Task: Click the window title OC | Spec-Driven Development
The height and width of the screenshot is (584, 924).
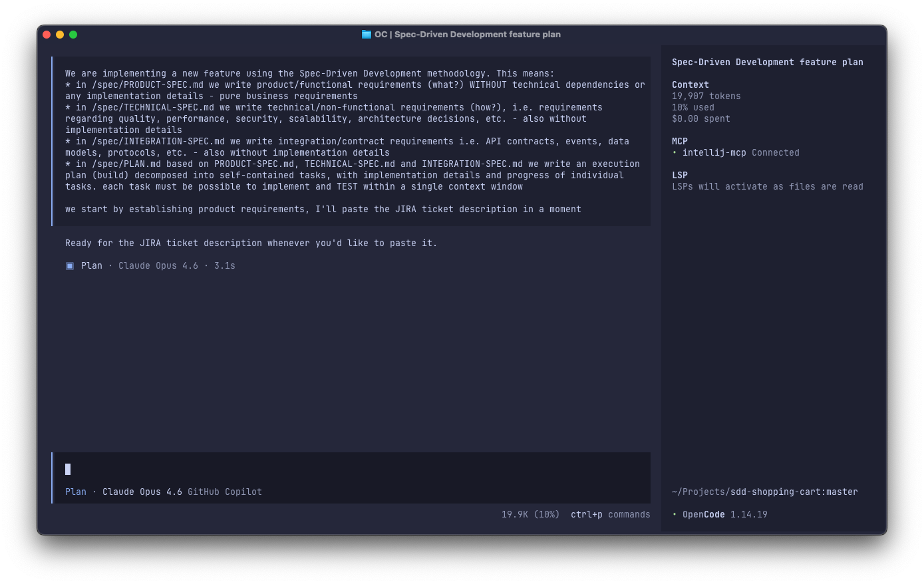Action: click(x=468, y=35)
